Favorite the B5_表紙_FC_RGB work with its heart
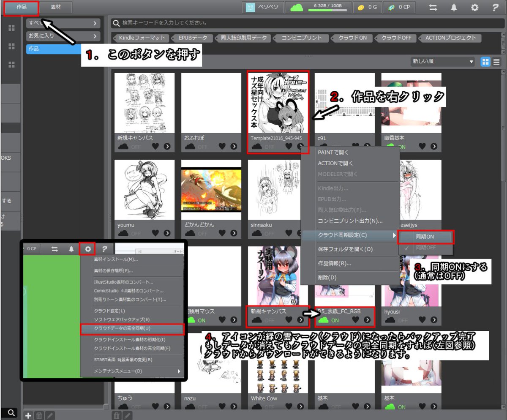Screen dimensions: 507x420 point(355,320)
